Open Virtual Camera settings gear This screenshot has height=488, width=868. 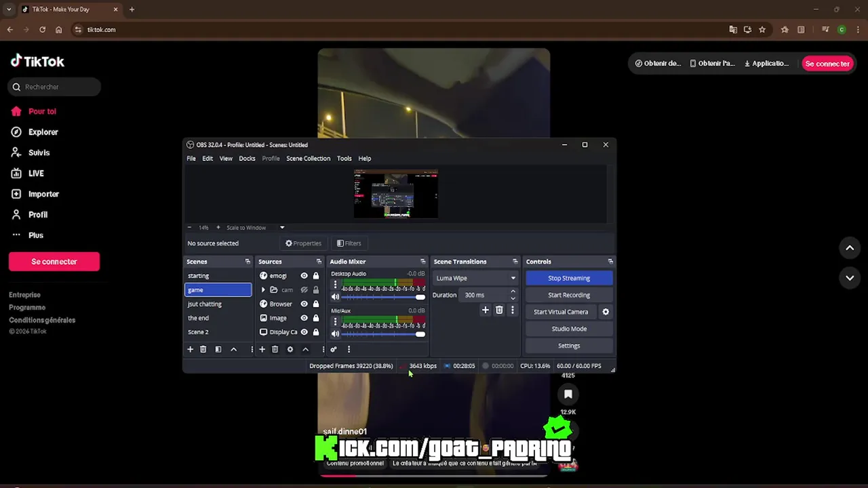tap(606, 312)
